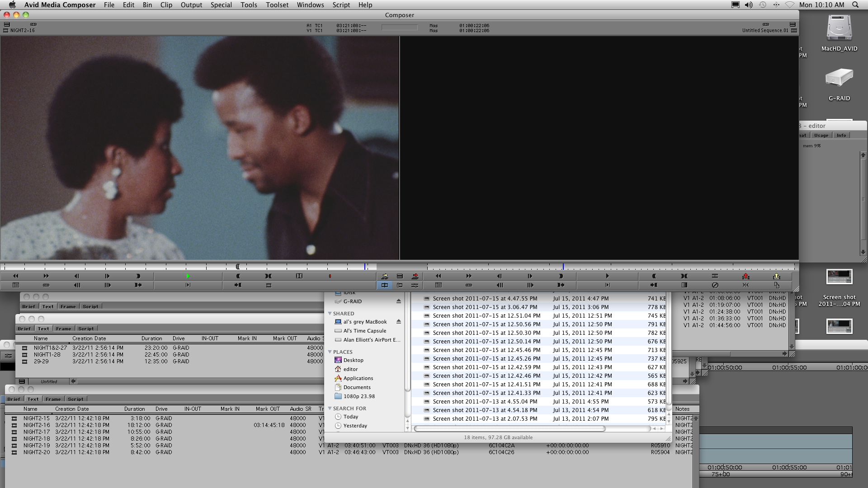
Task: Collapse the SEARCH FOR sidebar section
Action: [330, 408]
